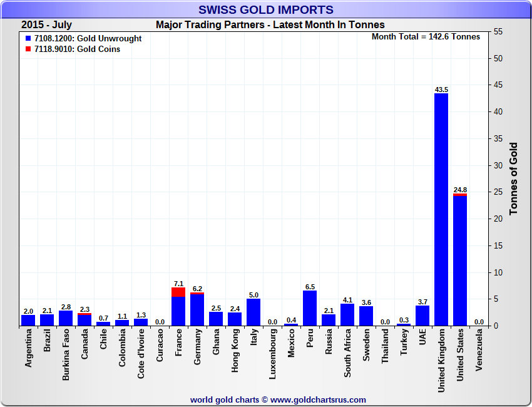Viewport: 532px width, 407px height.
Task: Open the www.goldchartsrus.com footer link
Action: point(319,399)
